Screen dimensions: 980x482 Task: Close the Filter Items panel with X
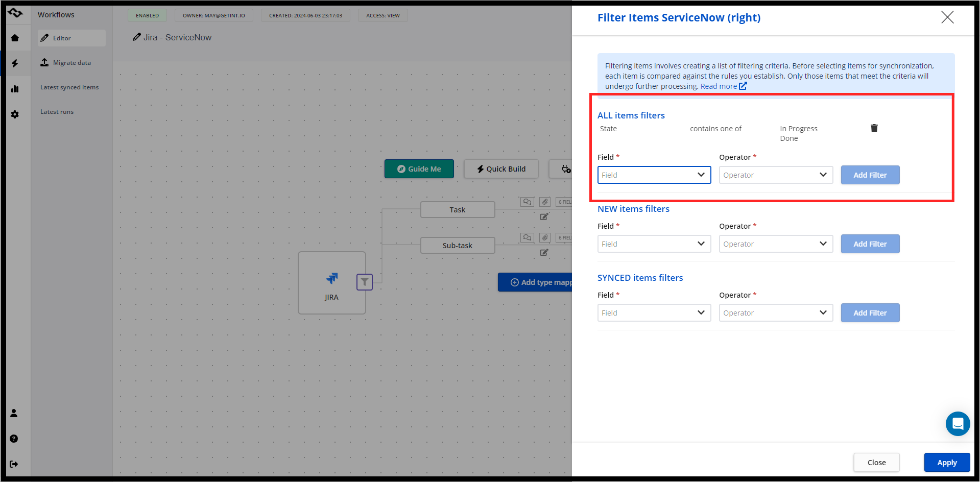(947, 17)
